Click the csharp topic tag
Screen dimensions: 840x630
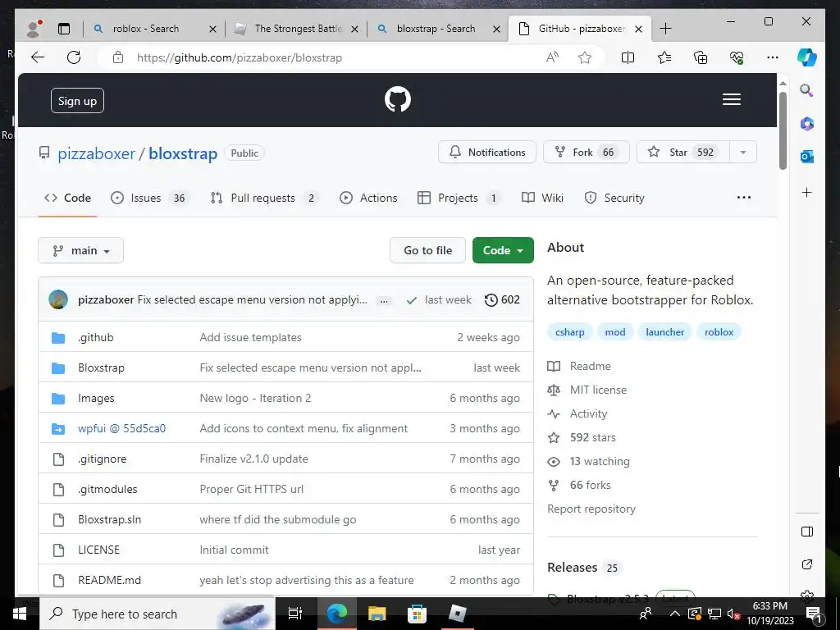569,332
